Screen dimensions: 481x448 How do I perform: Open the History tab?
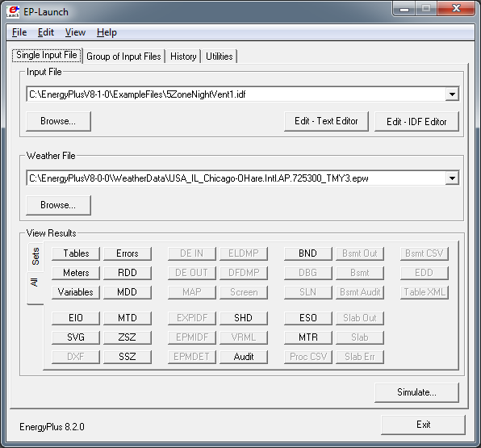coord(183,57)
